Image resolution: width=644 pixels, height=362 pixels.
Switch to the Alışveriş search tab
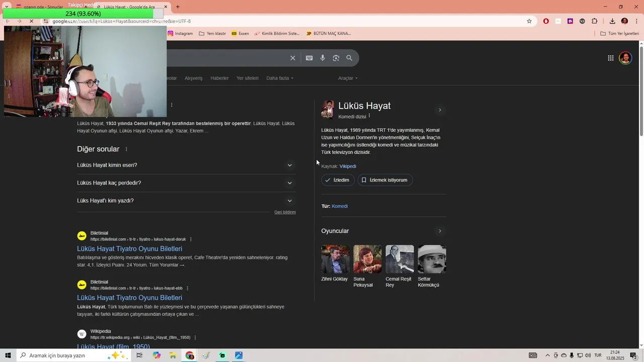(x=193, y=78)
